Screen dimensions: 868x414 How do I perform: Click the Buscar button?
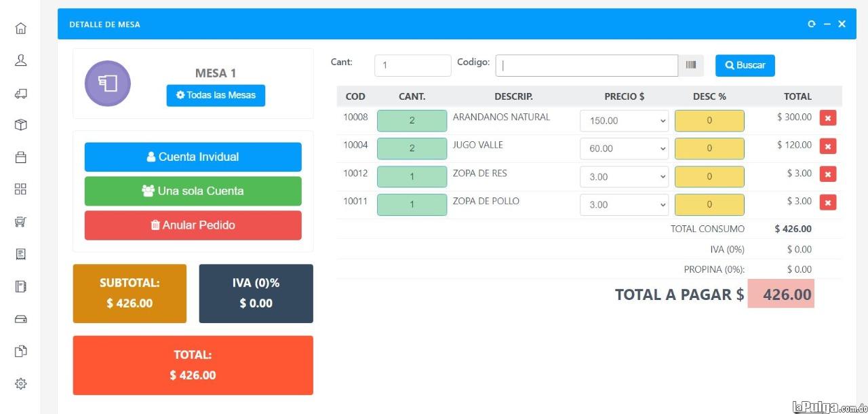pos(745,65)
